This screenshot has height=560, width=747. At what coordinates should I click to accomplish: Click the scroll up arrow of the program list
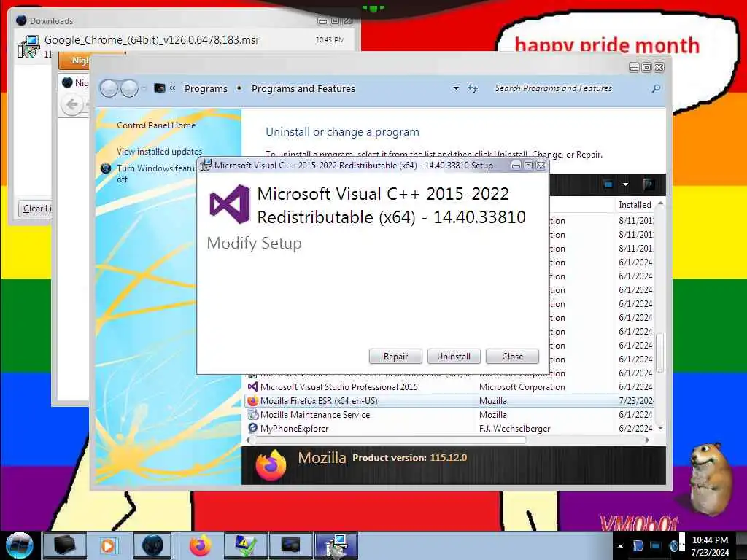[659, 204]
